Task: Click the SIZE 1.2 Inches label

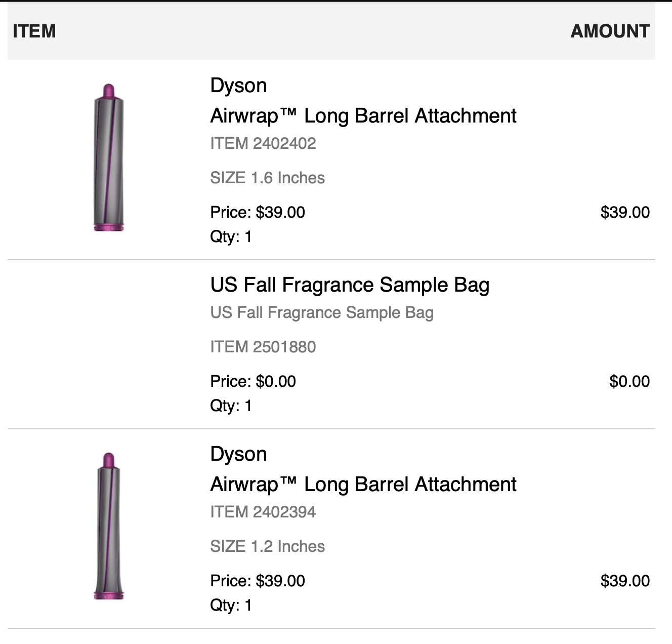Action: click(267, 546)
